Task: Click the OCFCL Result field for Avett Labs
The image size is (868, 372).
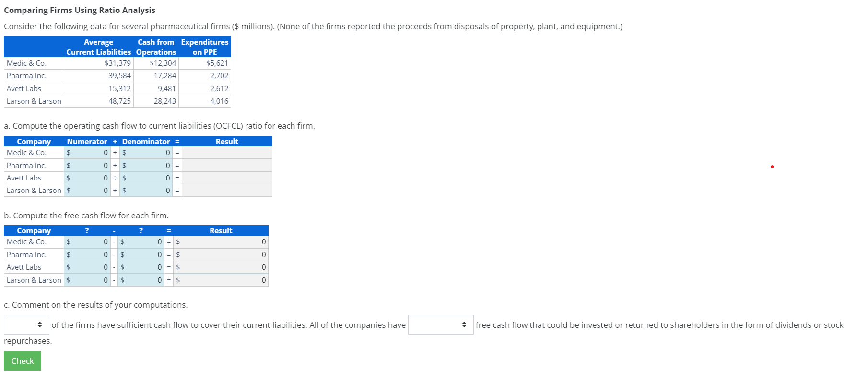Action: click(225, 178)
